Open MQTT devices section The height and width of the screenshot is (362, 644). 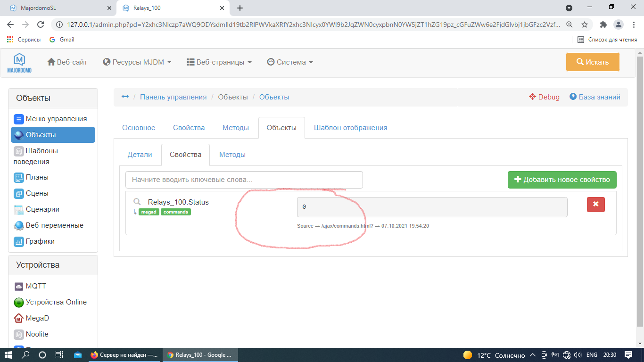point(30,286)
